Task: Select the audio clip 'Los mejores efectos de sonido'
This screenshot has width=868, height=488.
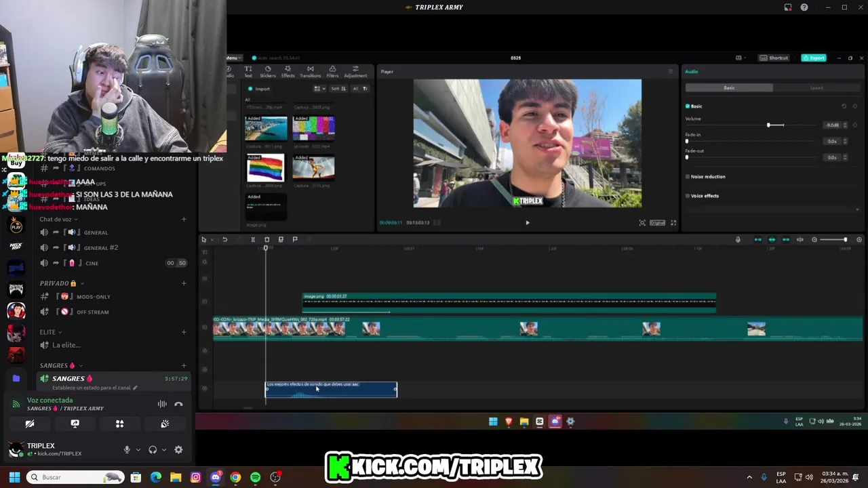Action: tap(331, 389)
